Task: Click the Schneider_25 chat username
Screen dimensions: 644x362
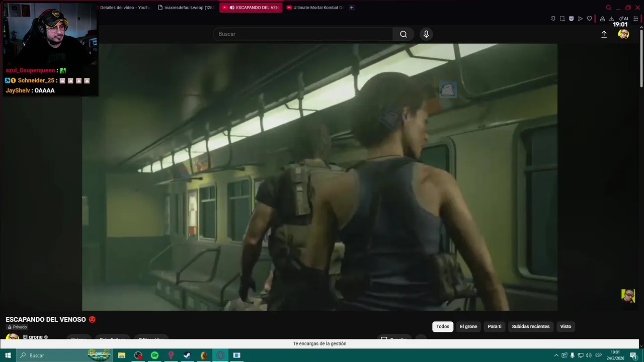Action: click(x=36, y=80)
